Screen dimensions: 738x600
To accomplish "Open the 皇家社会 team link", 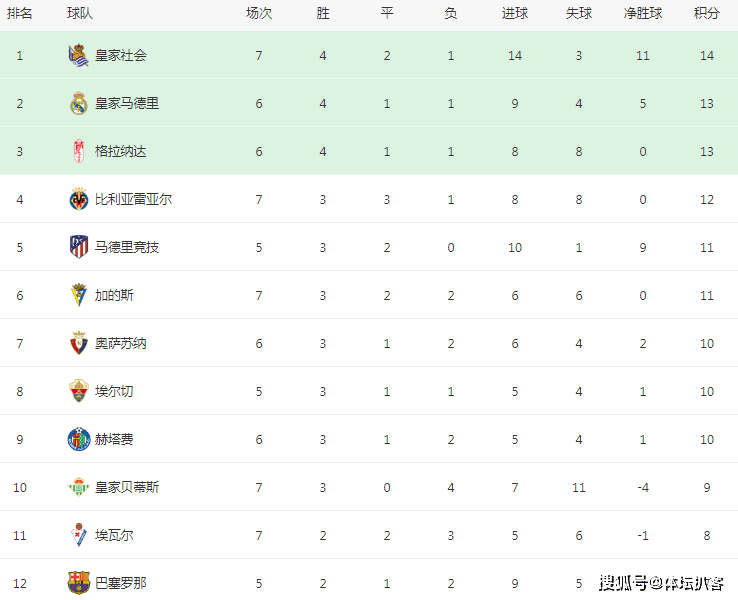I will pos(121,56).
